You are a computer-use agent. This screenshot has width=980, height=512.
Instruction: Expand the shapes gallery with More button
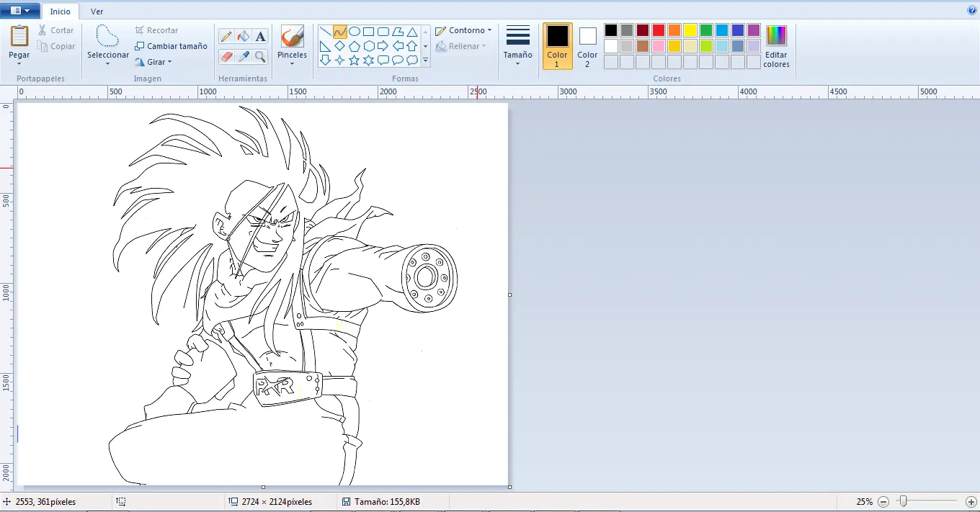pyautogui.click(x=425, y=60)
